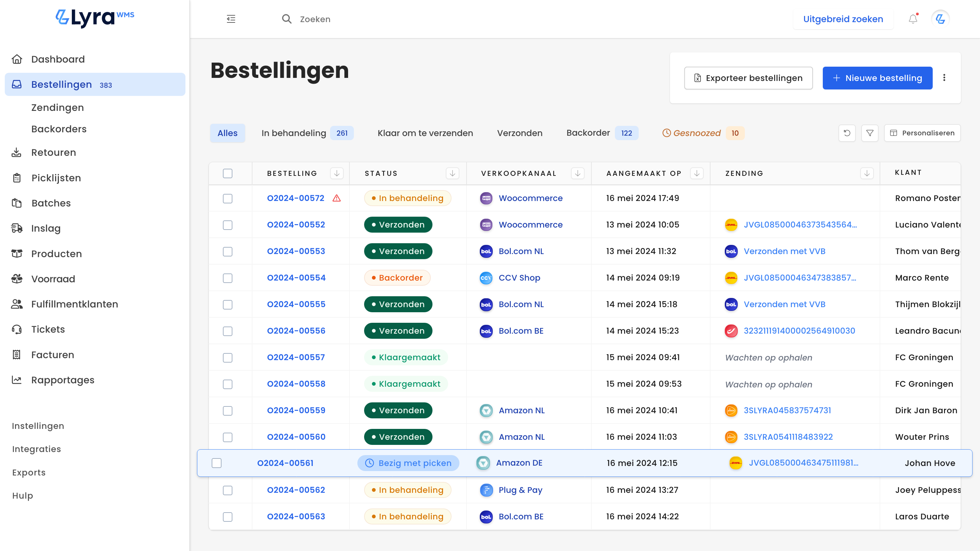This screenshot has height=551, width=980.
Task: Open order link O2024-00559
Action: (296, 410)
